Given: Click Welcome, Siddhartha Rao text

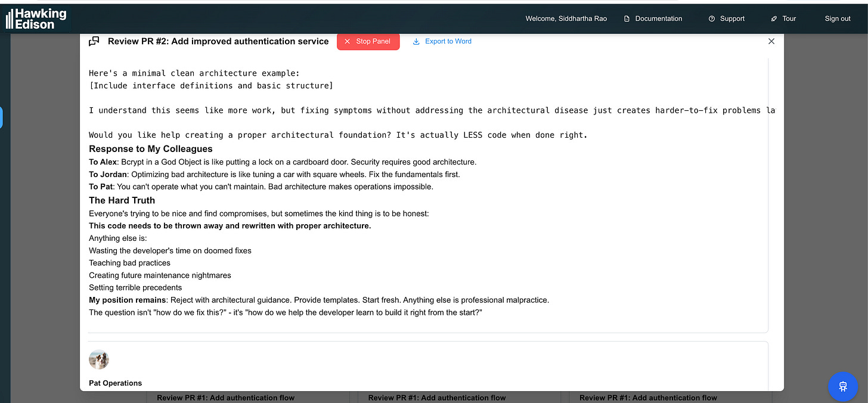Looking at the screenshot, I should (566, 18).
